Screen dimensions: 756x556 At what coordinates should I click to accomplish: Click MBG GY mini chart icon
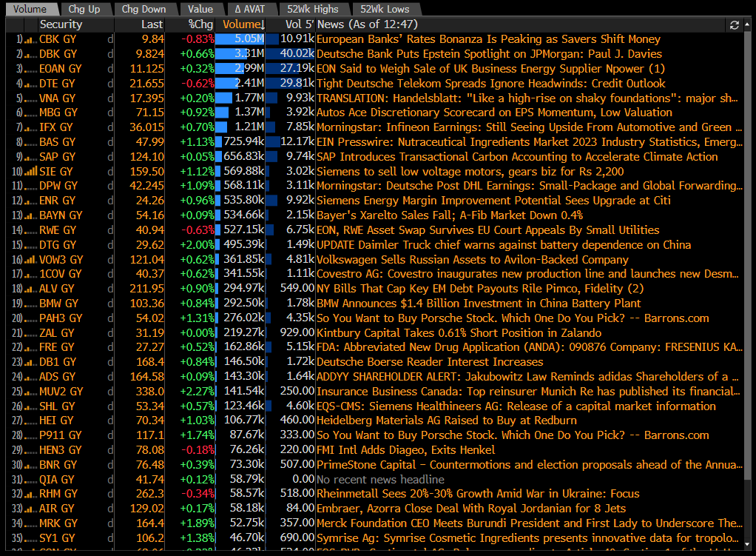31,113
